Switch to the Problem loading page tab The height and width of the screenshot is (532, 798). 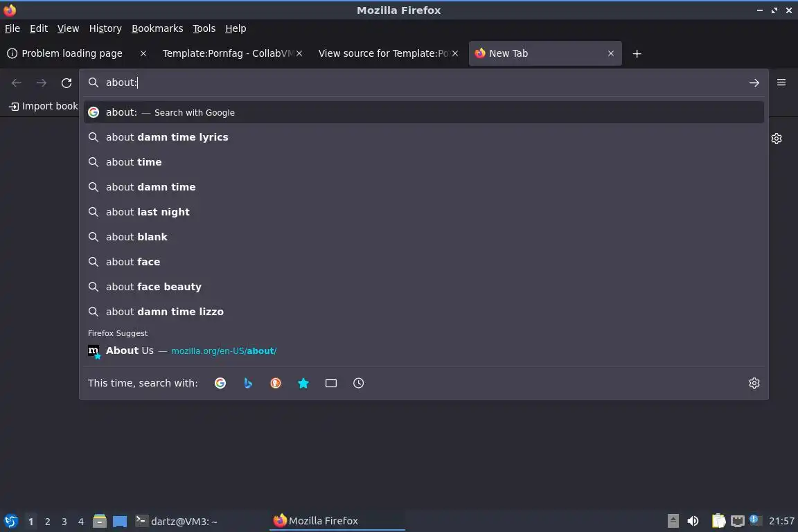point(71,53)
